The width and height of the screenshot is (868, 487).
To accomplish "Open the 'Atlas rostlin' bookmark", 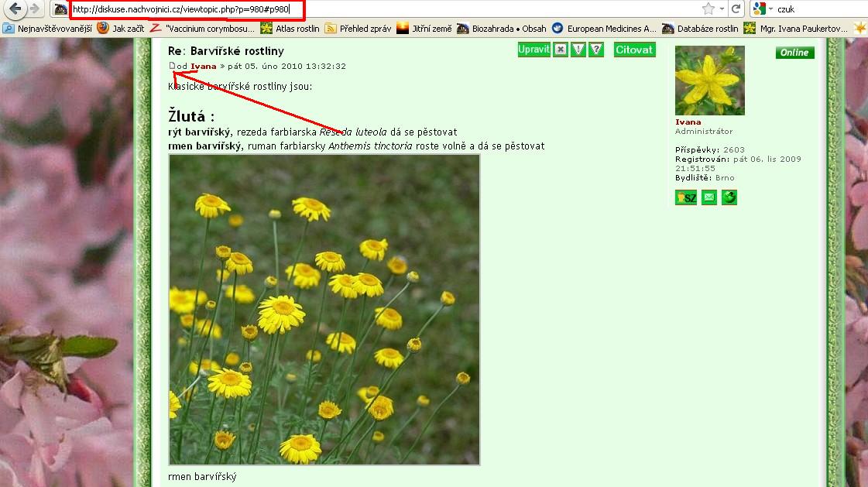I will pyautogui.click(x=290, y=29).
